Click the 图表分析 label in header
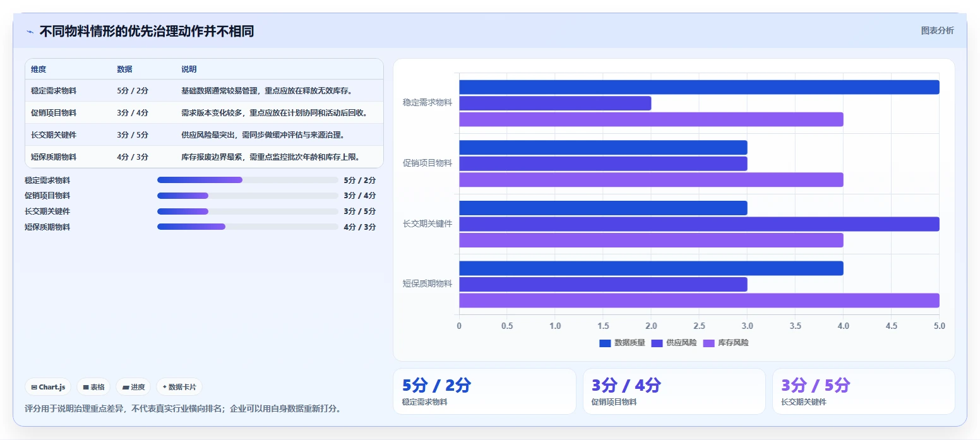Viewport: 980px width, 440px height. point(937,30)
